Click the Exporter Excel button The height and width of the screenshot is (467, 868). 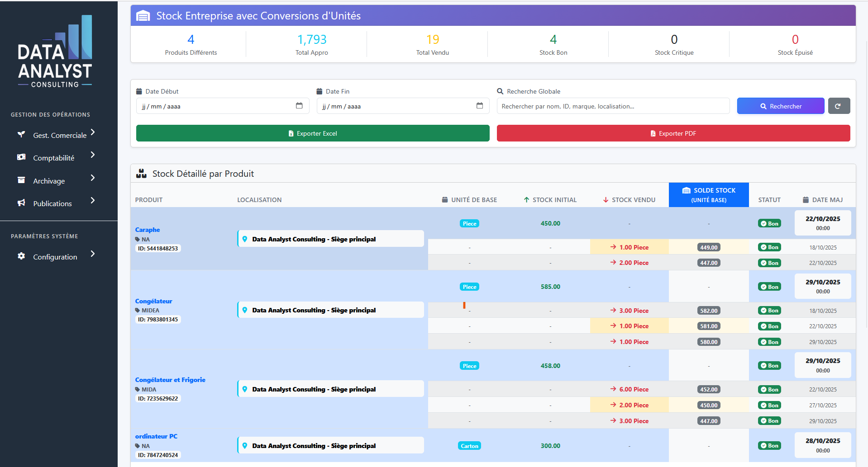[x=312, y=133]
